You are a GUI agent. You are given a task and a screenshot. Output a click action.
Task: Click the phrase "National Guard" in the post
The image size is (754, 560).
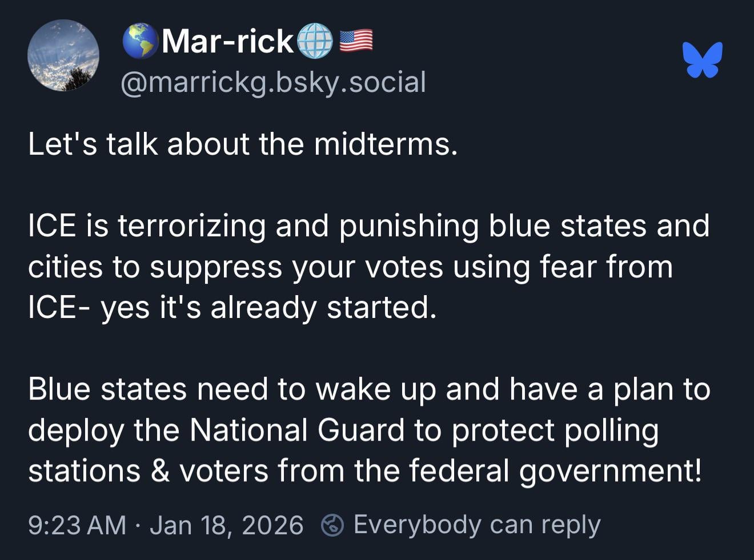click(x=297, y=430)
